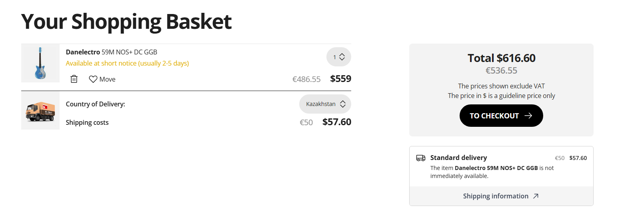Click the Your Shopping Basket heading
The height and width of the screenshot is (210, 644).
pyautogui.click(x=126, y=22)
